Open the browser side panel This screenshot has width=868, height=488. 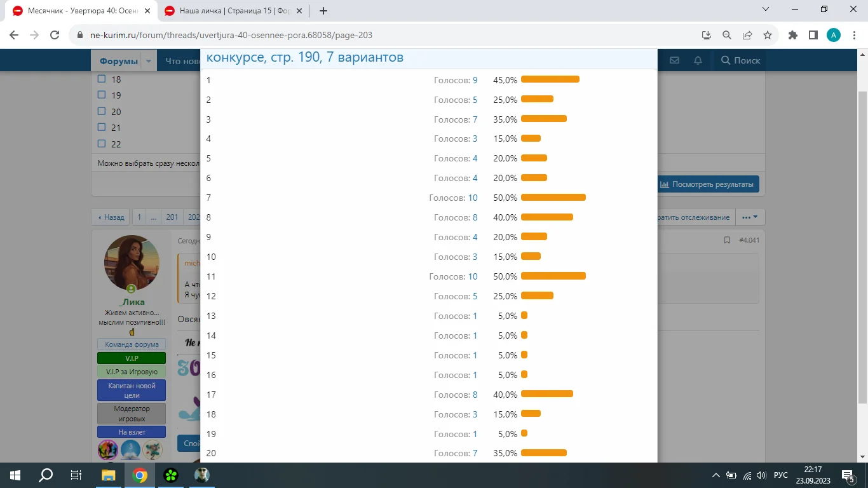pyautogui.click(x=813, y=36)
